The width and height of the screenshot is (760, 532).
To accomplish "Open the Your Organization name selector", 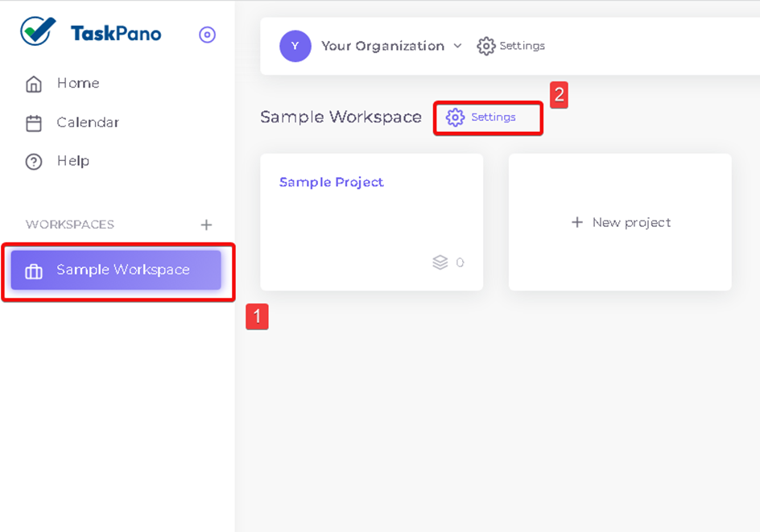I will tap(383, 46).
